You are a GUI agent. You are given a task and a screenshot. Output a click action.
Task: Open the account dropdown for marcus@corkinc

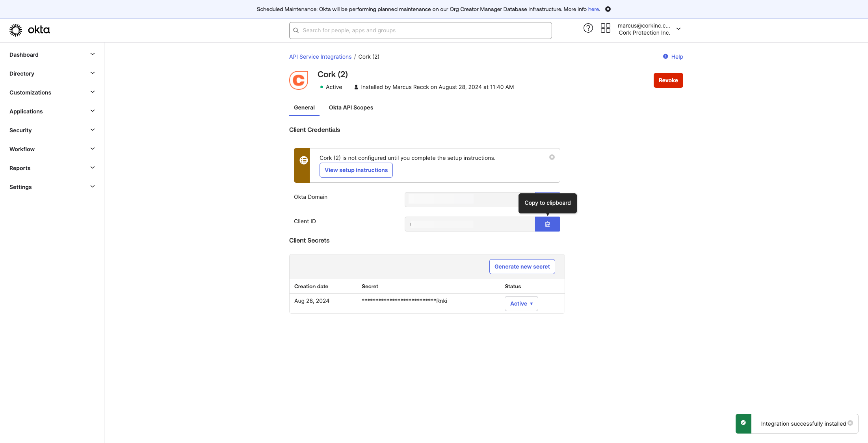point(649,29)
